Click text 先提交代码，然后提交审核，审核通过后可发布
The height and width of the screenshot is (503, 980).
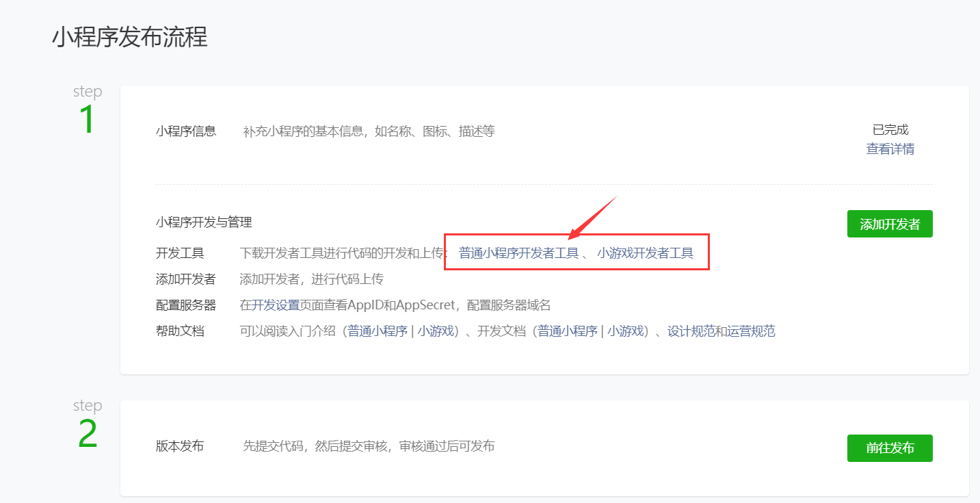pyautogui.click(x=369, y=446)
